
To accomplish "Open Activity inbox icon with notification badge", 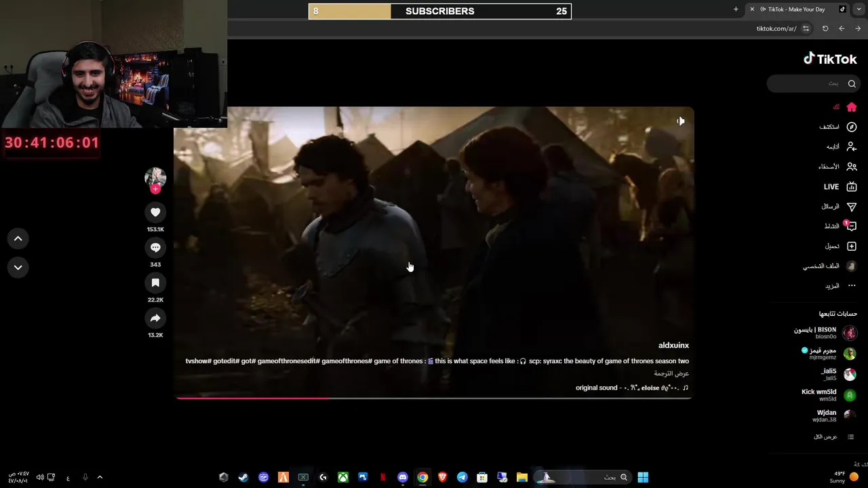I will coord(852,226).
